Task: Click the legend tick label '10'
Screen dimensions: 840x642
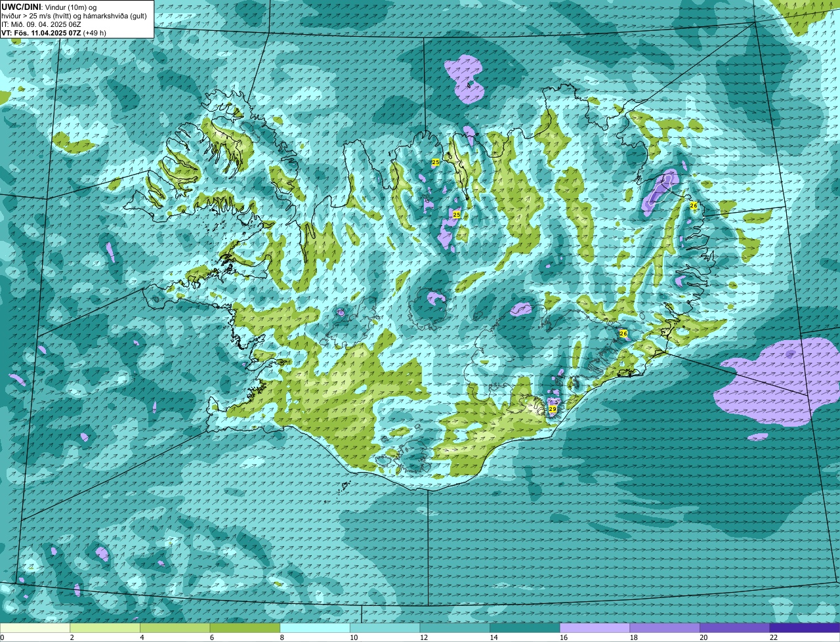Action: (x=354, y=637)
